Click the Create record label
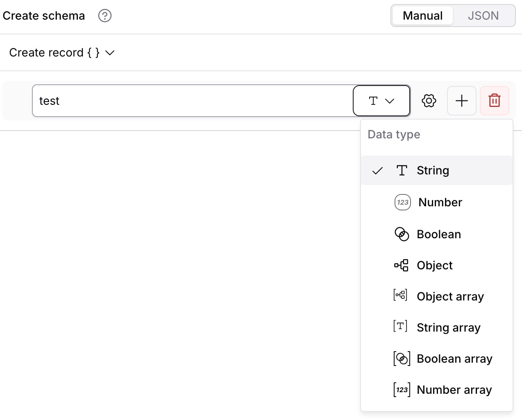 click(54, 53)
